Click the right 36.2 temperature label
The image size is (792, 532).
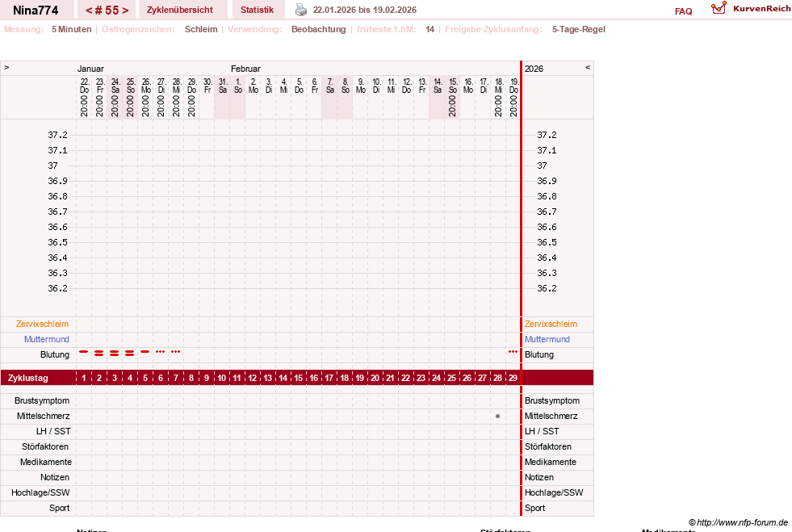(547, 288)
